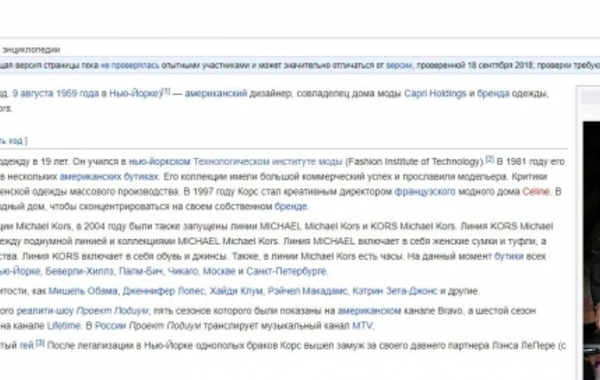Open the 'России' link
Viewport: 600px width, 380px height.
coord(110,326)
